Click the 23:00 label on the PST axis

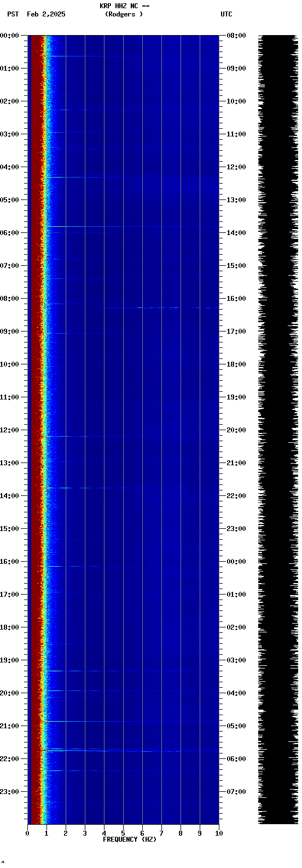[x=9, y=792]
